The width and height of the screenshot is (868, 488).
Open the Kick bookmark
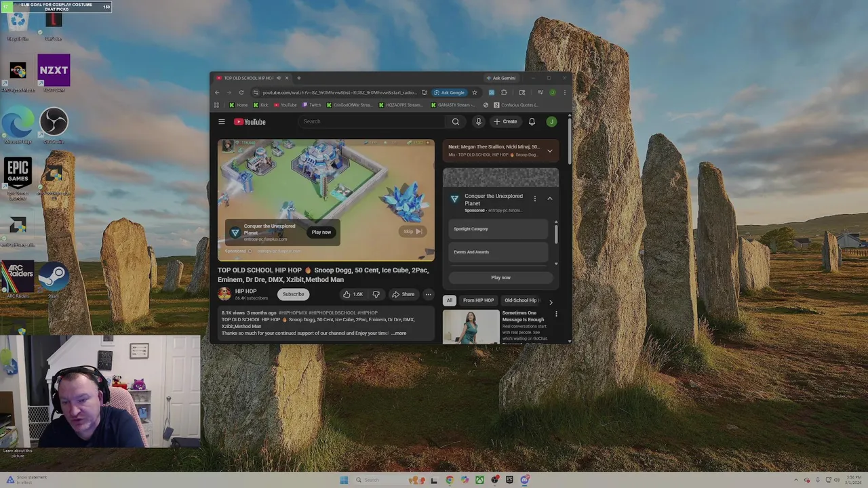coord(261,105)
